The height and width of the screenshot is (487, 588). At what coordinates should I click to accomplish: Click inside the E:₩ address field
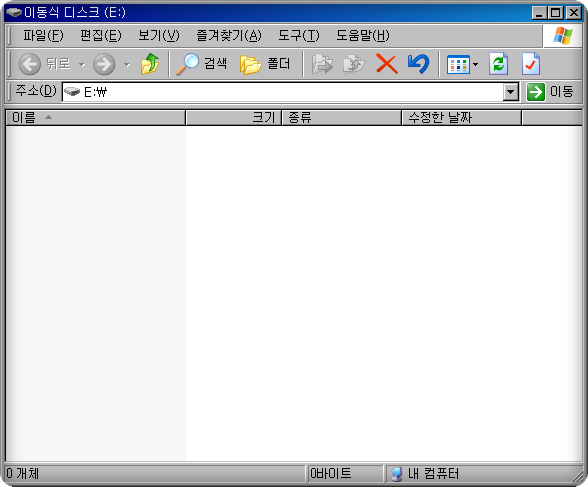coord(283,92)
